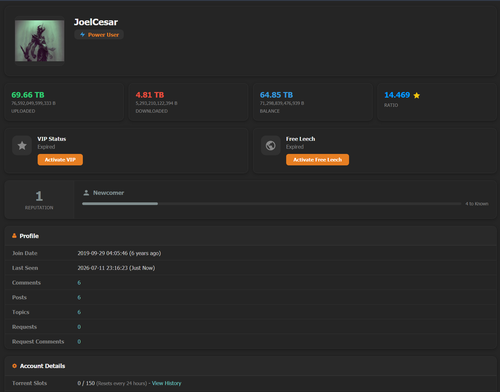This screenshot has width=500, height=392.
Task: Click the Join Date value 2019-09-29
Action: click(x=119, y=253)
